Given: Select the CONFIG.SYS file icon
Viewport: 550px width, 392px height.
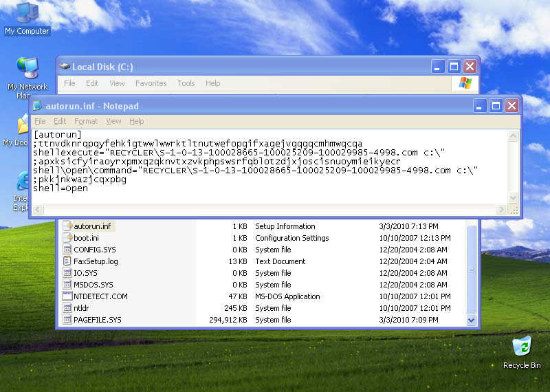Looking at the screenshot, I should click(x=67, y=250).
